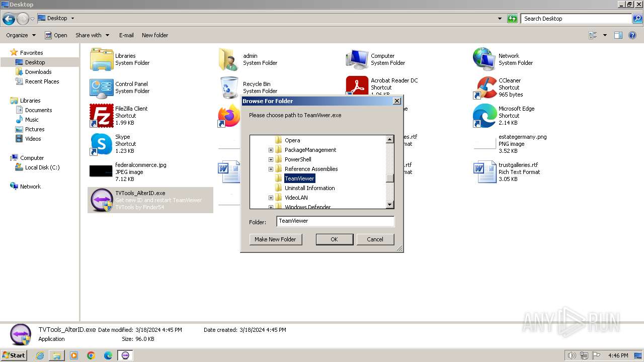
Task: Open Downloads in Favorites sidebar
Action: click(38, 72)
